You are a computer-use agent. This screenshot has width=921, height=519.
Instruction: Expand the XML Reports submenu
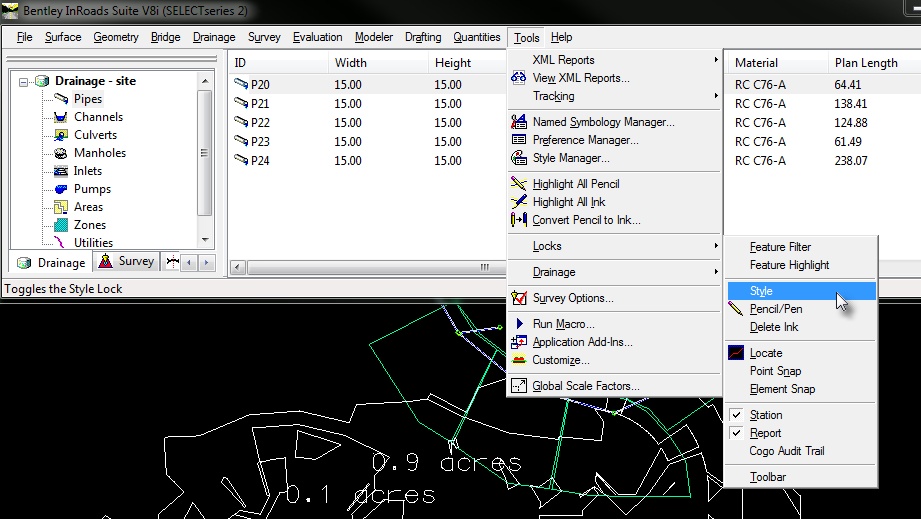[614, 59]
